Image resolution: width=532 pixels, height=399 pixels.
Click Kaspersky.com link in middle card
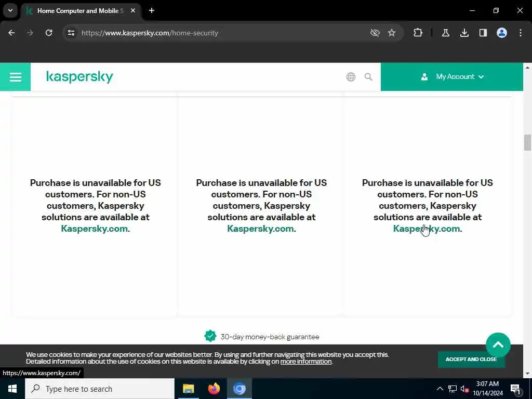pyautogui.click(x=260, y=229)
